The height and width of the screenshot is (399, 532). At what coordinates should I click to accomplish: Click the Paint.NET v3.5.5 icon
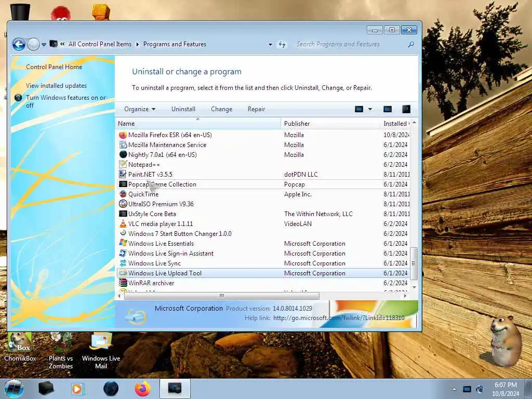click(123, 175)
